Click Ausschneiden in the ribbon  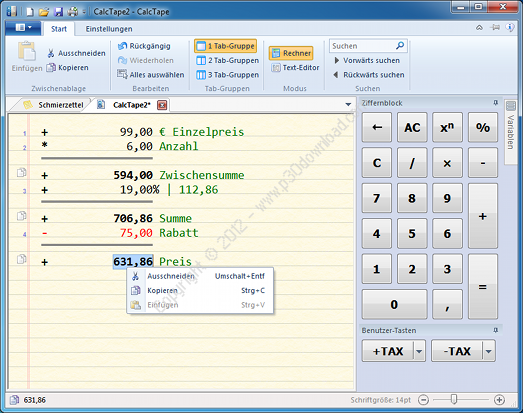[x=76, y=53]
